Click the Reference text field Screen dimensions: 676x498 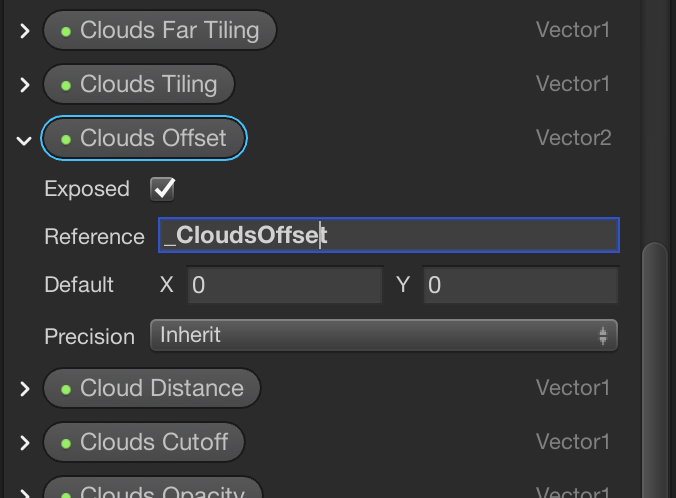[388, 236]
